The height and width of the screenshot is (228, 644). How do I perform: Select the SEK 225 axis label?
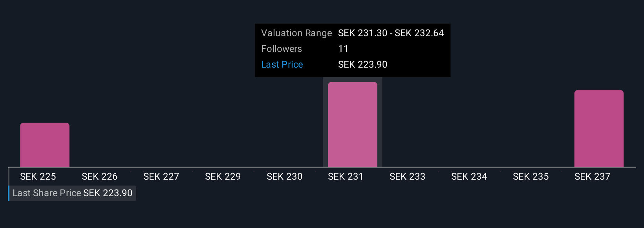click(x=38, y=177)
